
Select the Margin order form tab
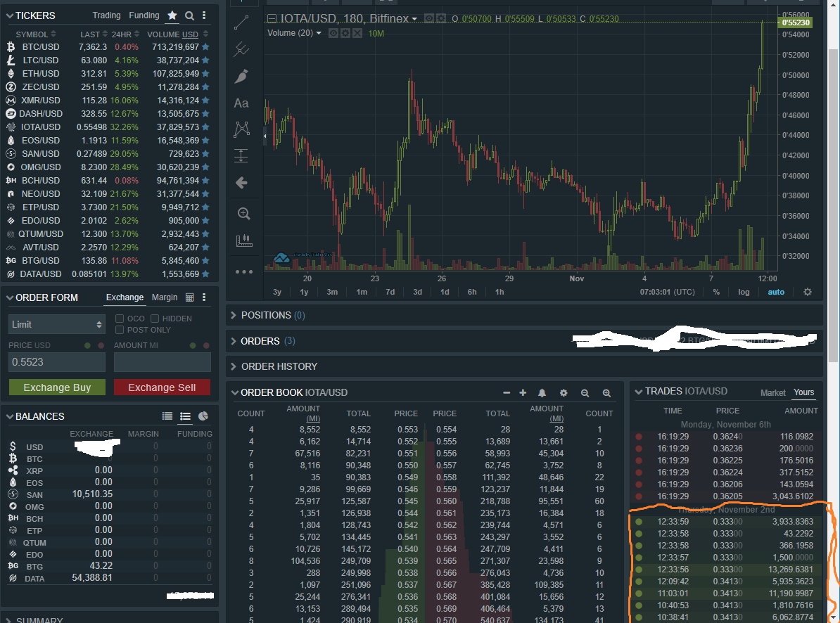(165, 297)
